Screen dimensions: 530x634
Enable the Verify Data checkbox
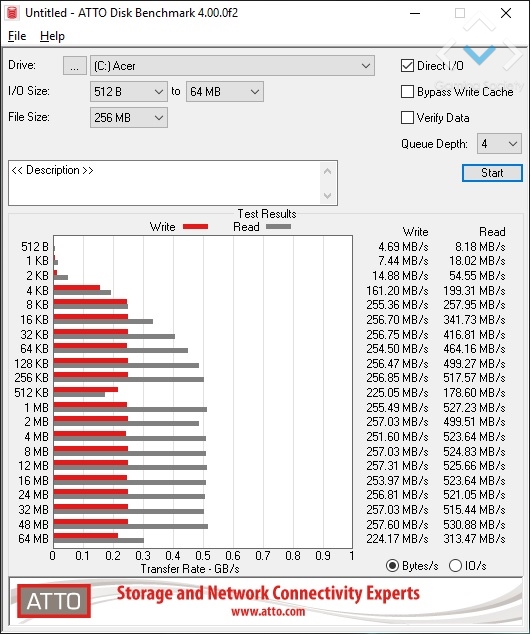pyautogui.click(x=407, y=118)
